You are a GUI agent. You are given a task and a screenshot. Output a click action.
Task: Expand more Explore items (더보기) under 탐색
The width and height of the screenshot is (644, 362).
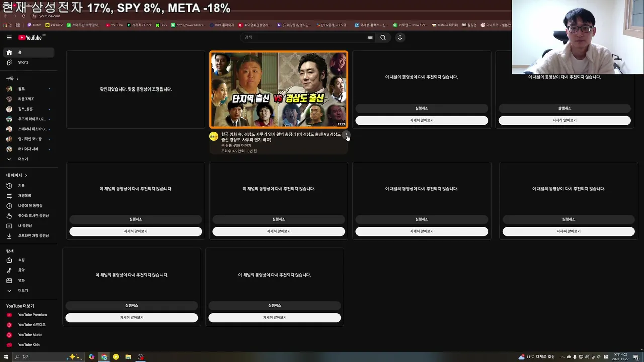28,291
